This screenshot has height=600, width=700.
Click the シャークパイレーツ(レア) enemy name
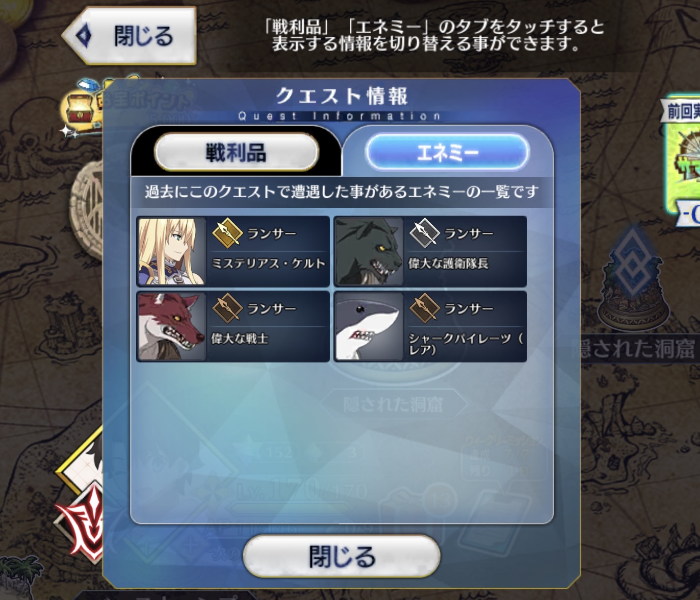point(466,344)
